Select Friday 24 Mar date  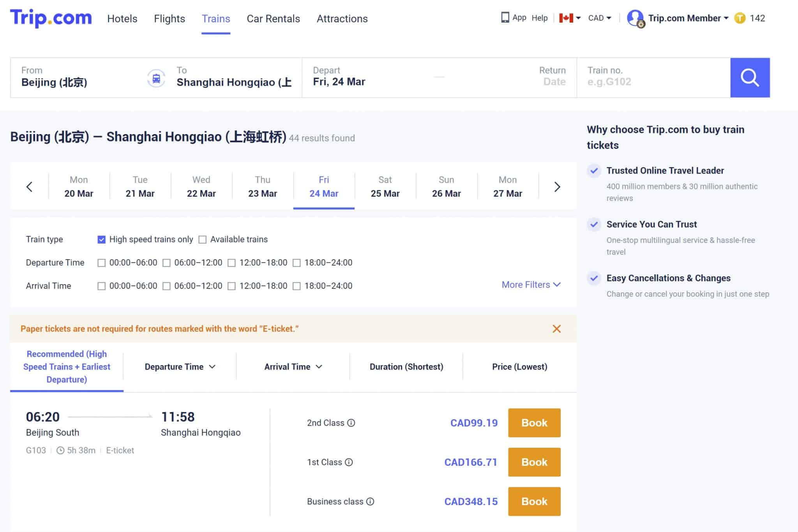coord(324,186)
